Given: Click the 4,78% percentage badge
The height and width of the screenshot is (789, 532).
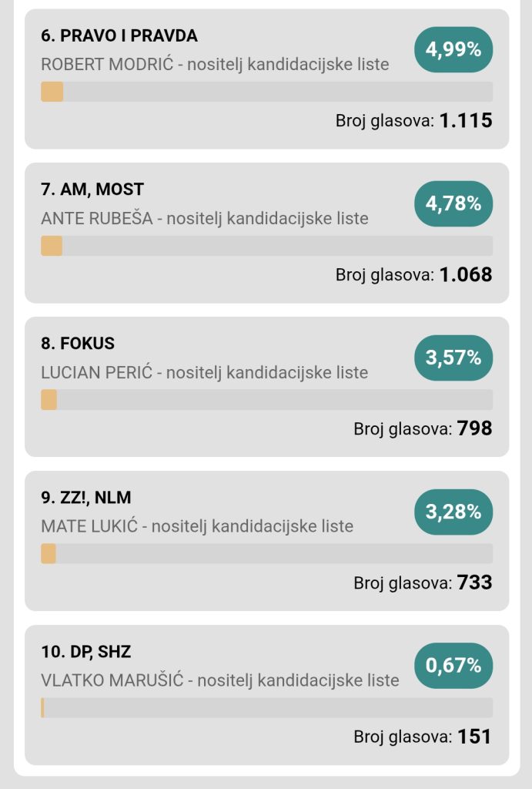Looking at the screenshot, I should click(453, 204).
